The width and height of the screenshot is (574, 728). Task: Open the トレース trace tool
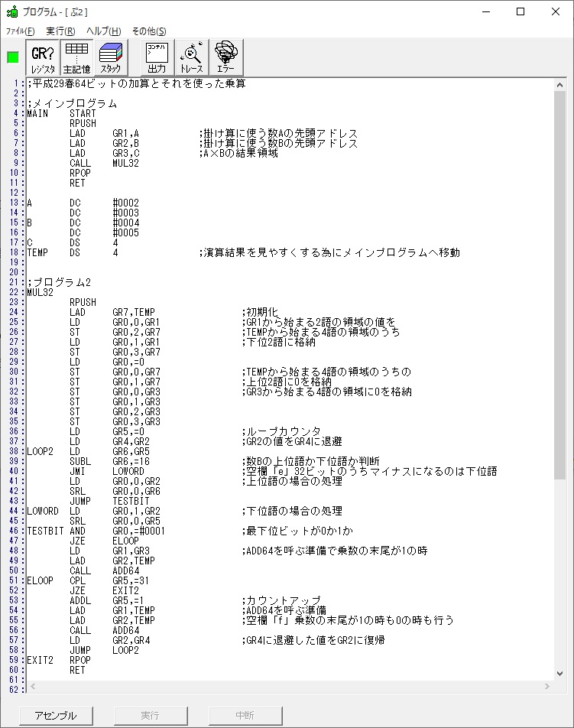pyautogui.click(x=192, y=58)
